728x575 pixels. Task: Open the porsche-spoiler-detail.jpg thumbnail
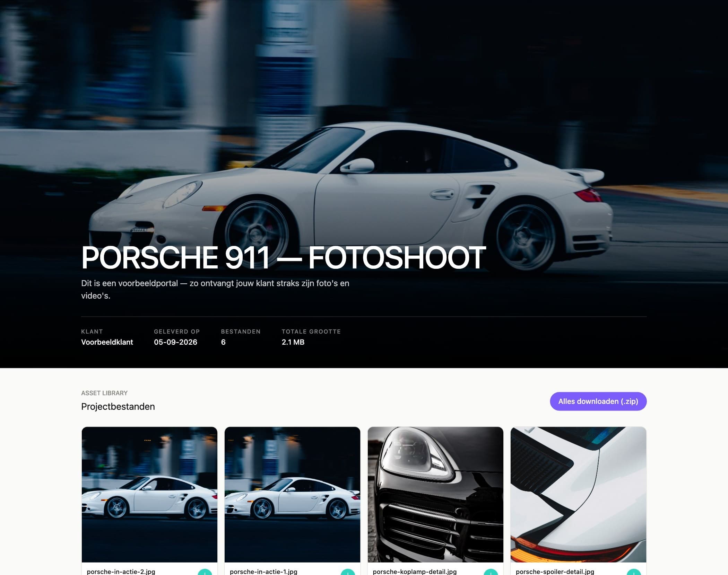pos(578,494)
